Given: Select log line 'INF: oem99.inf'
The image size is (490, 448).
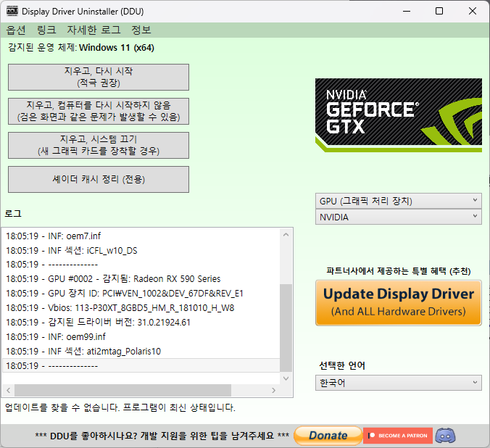Looking at the screenshot, I should [x=141, y=336].
